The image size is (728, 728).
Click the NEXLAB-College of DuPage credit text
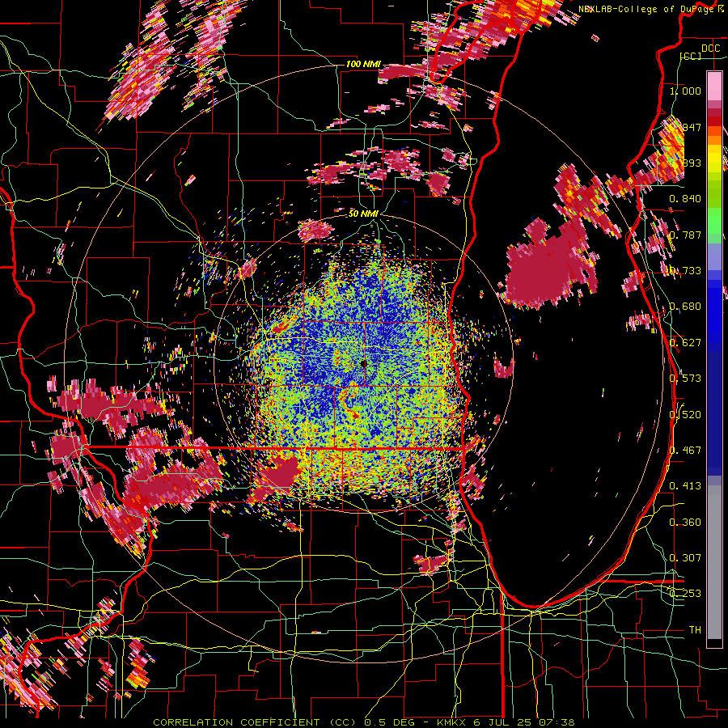(x=645, y=9)
